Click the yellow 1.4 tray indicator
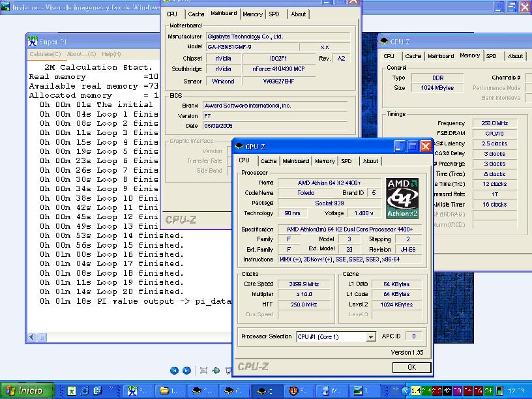Image resolution: width=532 pixels, height=399 pixels. (416, 391)
